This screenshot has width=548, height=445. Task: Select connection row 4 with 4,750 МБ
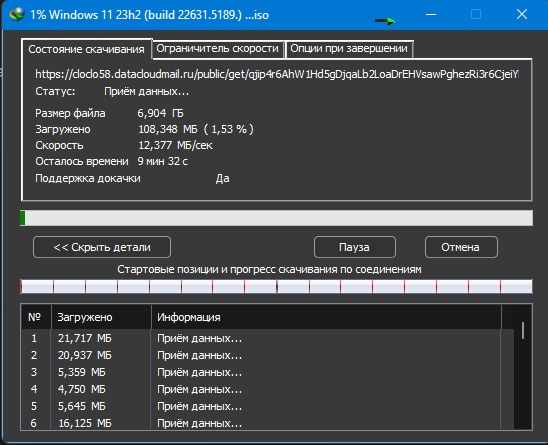point(268,389)
